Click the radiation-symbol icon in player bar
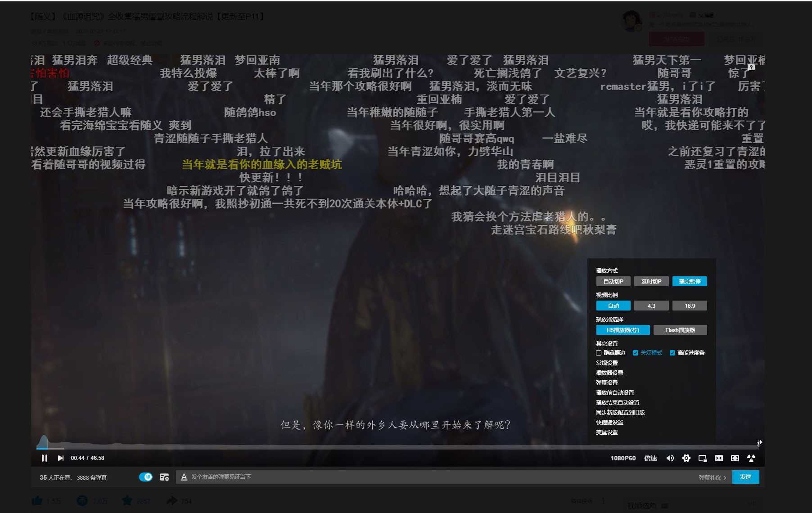The image size is (812, 513). tap(751, 458)
